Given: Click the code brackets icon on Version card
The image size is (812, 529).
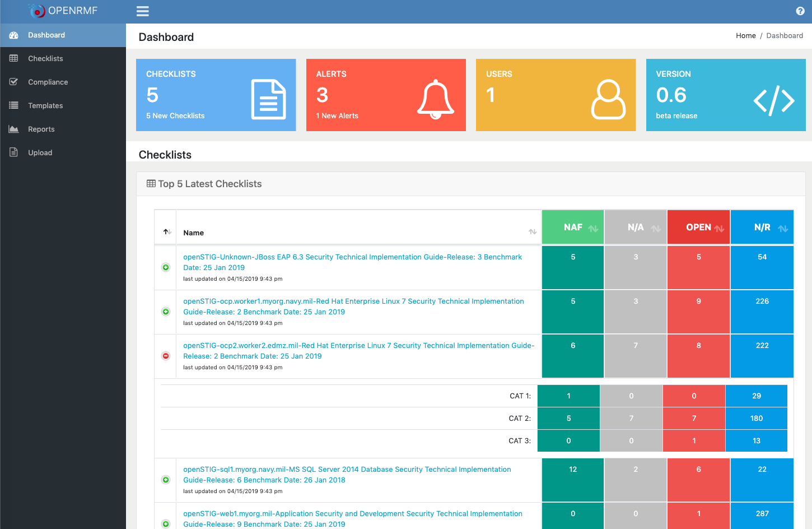Looking at the screenshot, I should click(774, 101).
